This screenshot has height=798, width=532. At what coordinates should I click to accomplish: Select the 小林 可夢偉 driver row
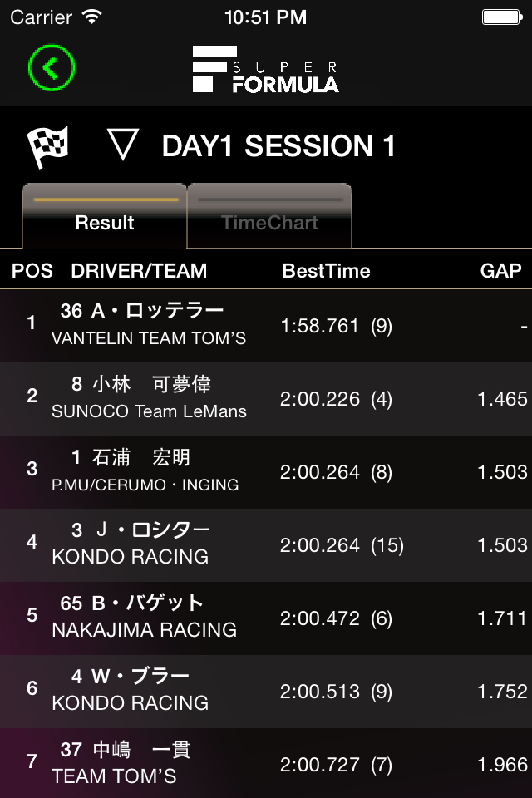[266, 398]
